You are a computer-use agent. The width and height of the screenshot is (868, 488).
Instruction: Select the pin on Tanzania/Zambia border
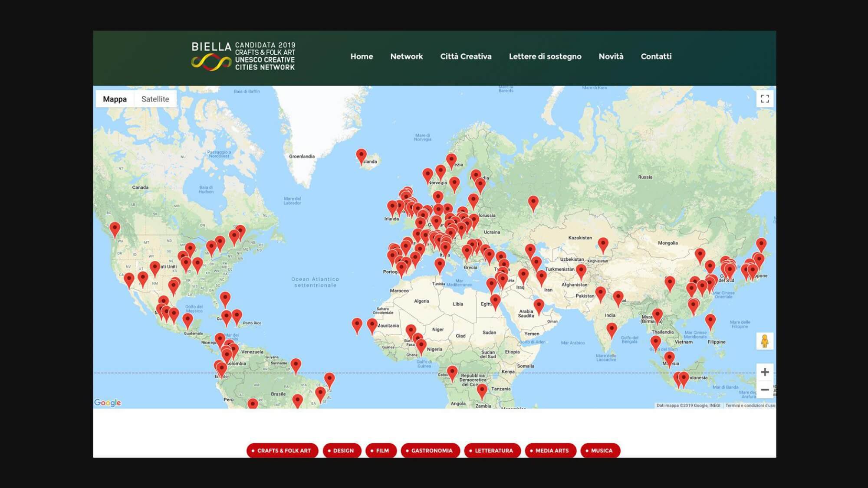pyautogui.click(x=482, y=392)
